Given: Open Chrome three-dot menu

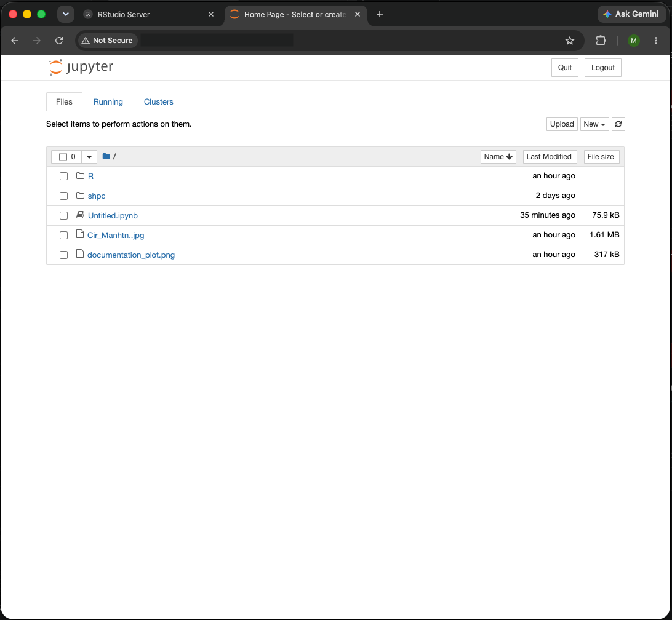Looking at the screenshot, I should coord(656,40).
